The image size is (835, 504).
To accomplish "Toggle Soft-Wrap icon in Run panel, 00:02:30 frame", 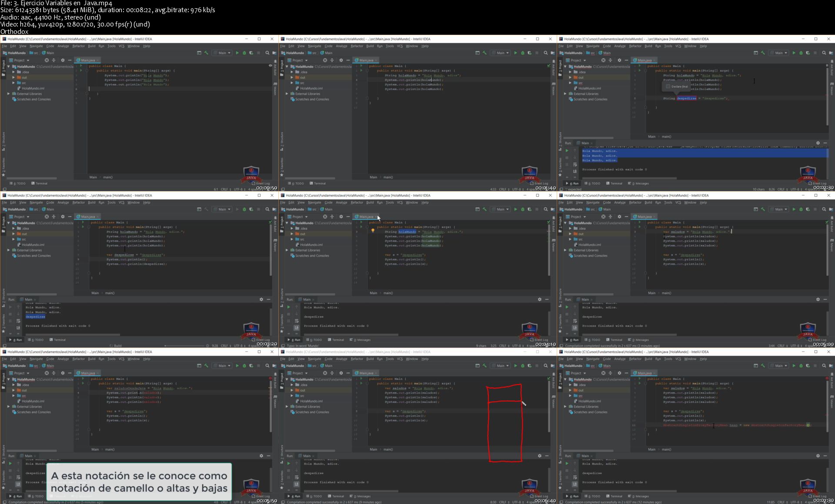I will pyautogui.click(x=574, y=165).
